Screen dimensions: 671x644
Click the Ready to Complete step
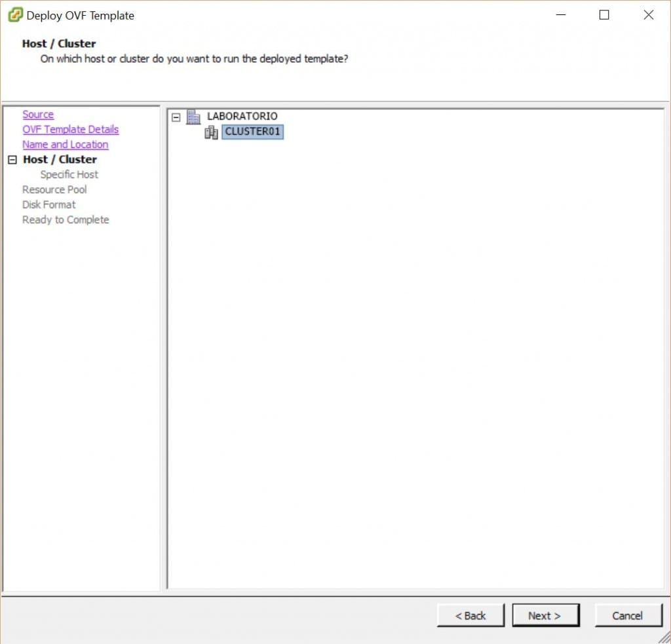pos(66,220)
